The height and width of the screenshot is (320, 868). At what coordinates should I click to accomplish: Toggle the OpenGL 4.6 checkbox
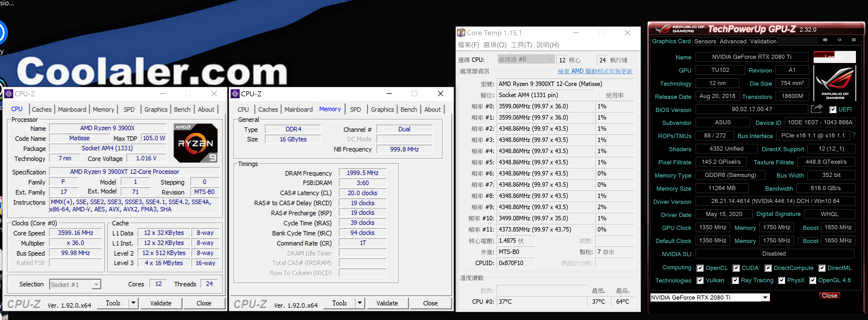[813, 281]
